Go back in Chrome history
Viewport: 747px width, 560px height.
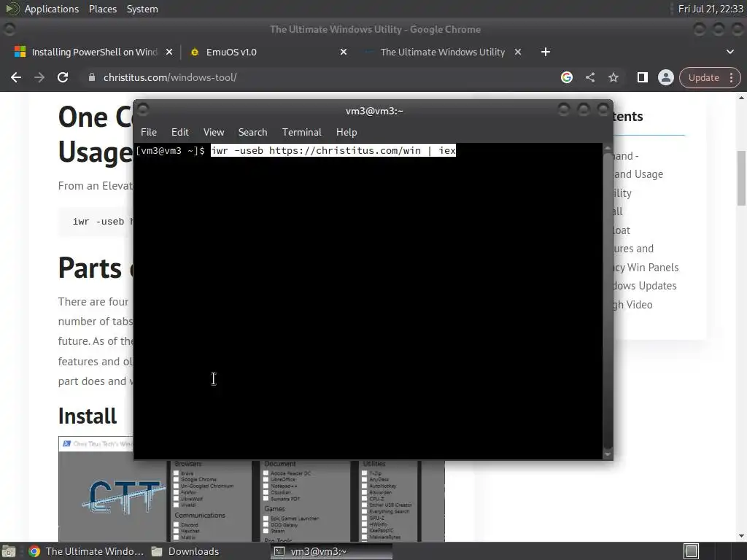click(x=16, y=77)
